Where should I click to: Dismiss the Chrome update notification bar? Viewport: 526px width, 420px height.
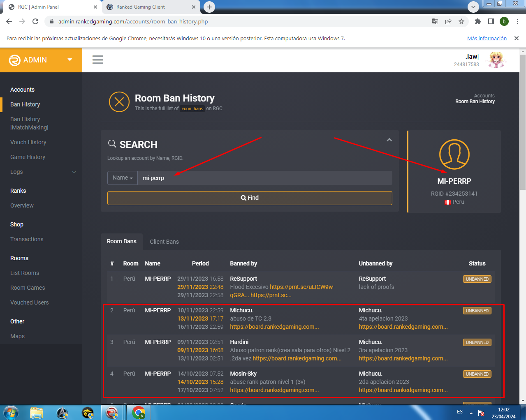[517, 38]
